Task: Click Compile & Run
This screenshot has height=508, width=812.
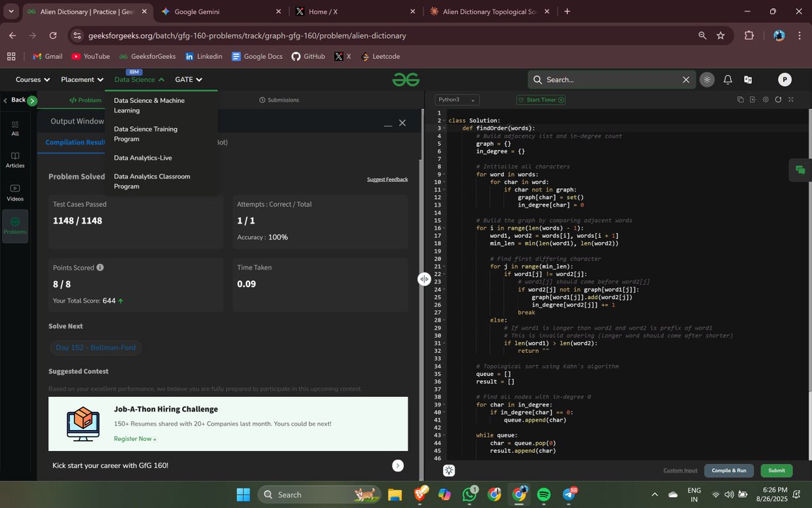Action: click(x=729, y=470)
